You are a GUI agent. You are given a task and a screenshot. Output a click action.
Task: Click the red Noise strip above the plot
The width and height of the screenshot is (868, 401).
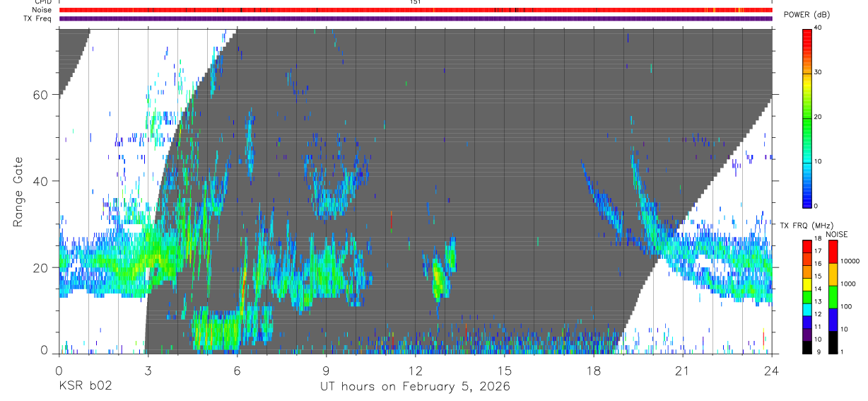(x=415, y=10)
